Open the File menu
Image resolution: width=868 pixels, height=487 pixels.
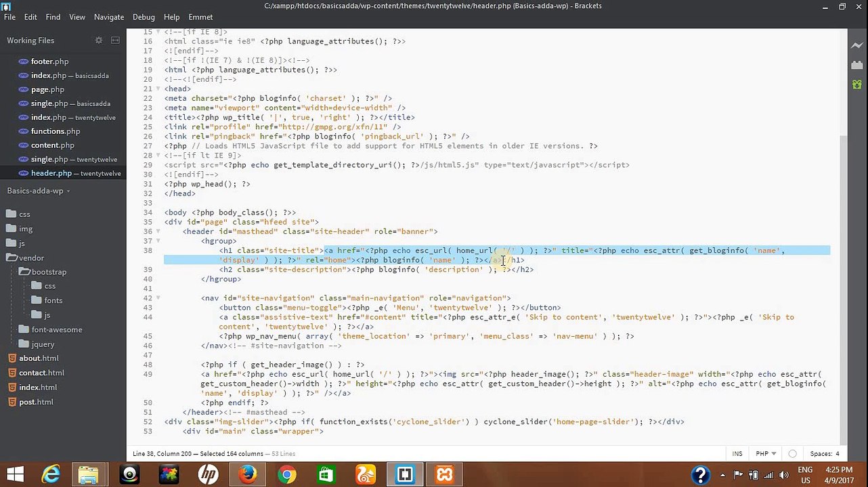pos(9,17)
